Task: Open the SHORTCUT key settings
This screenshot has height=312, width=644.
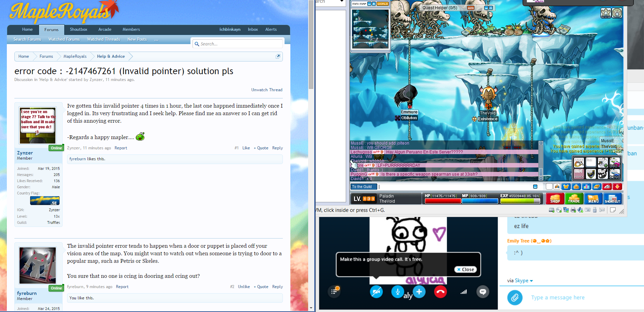Action: point(612,199)
